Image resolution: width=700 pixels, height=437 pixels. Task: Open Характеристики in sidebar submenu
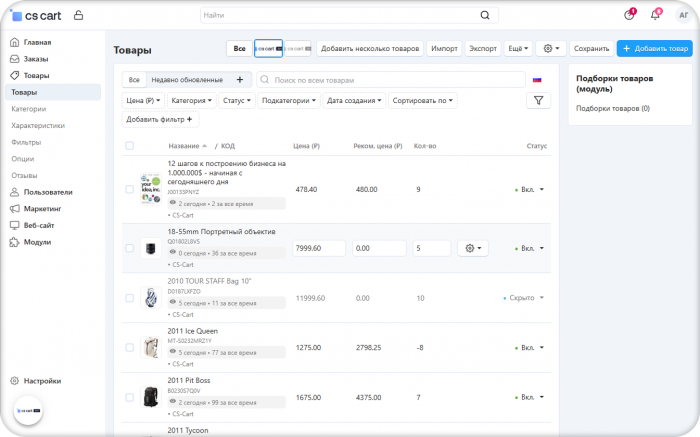[38, 125]
